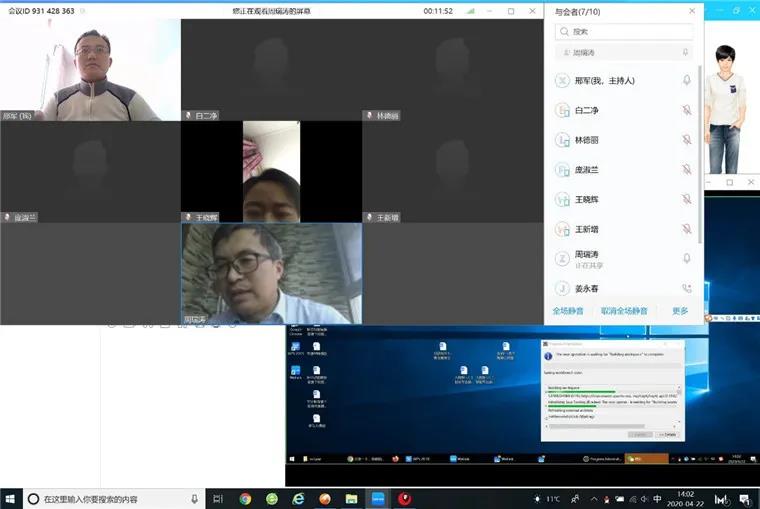Click the participant 搜索 search field

point(625,31)
